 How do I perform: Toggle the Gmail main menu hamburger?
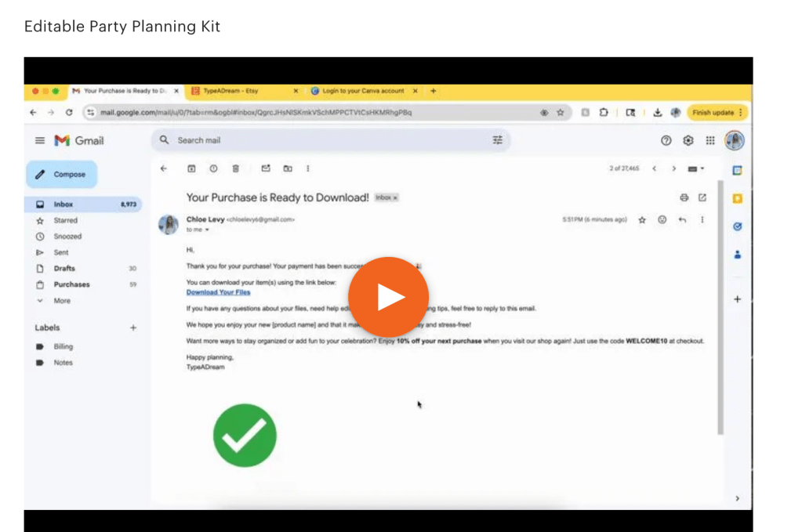40,140
